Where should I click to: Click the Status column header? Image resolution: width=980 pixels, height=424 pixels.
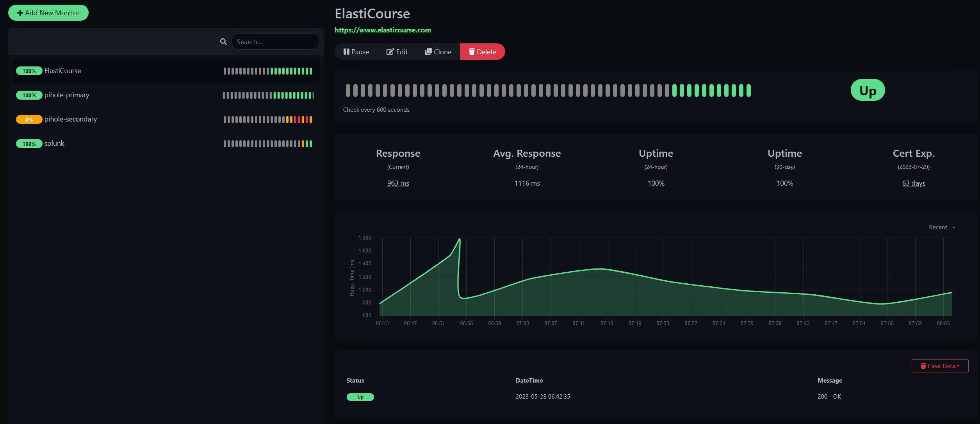[x=355, y=381]
